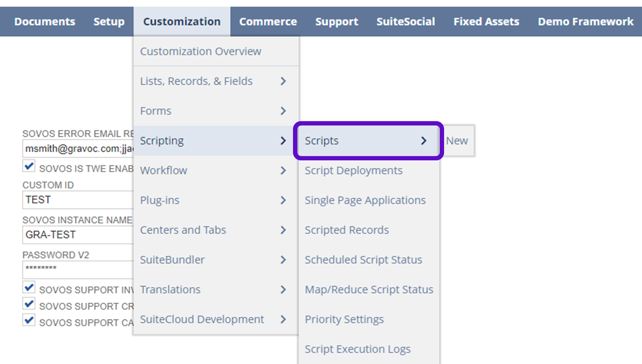Screen dimensions: 642x364
Task: Click the chevron next to Scripts
Action: 423,141
